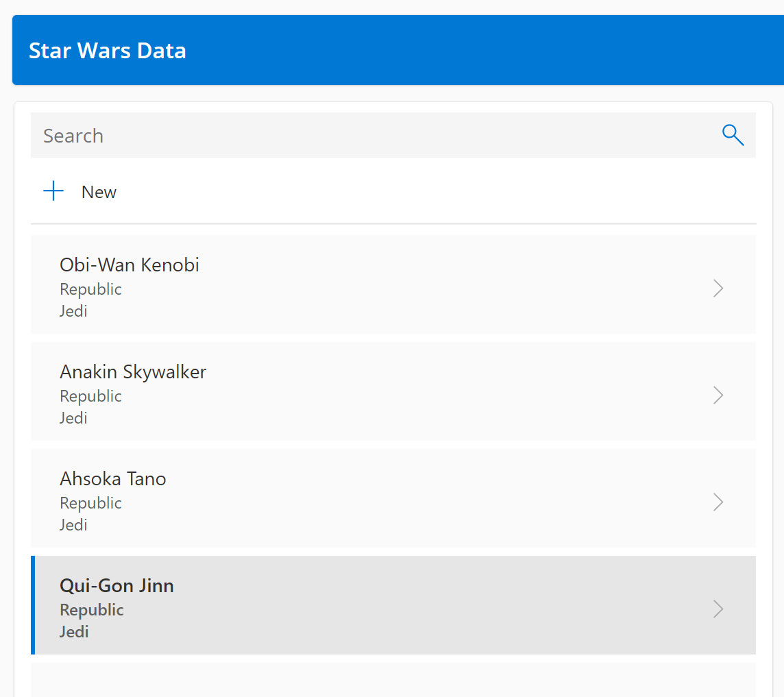Click Republic under Ahsoka Tano
The height and width of the screenshot is (697, 784).
pyautogui.click(x=90, y=504)
